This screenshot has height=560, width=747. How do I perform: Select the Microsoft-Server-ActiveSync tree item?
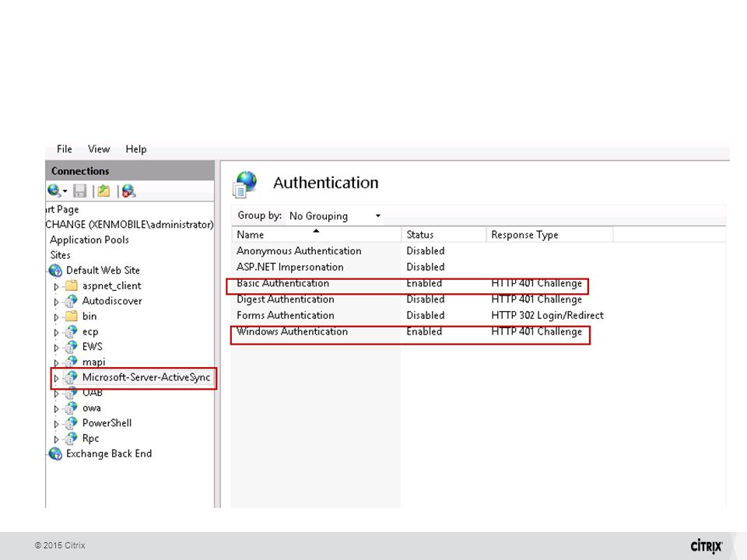[x=146, y=377]
